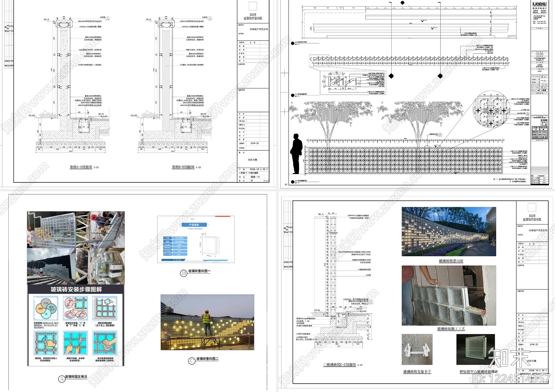Click the 玻璃砖墙支架卡子 caption

click(x=417, y=372)
